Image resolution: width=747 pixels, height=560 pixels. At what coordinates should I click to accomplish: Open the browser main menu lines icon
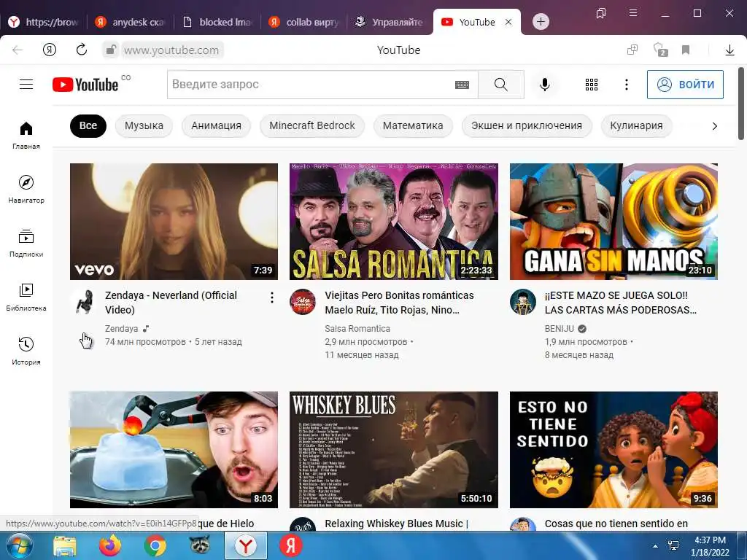tap(632, 13)
